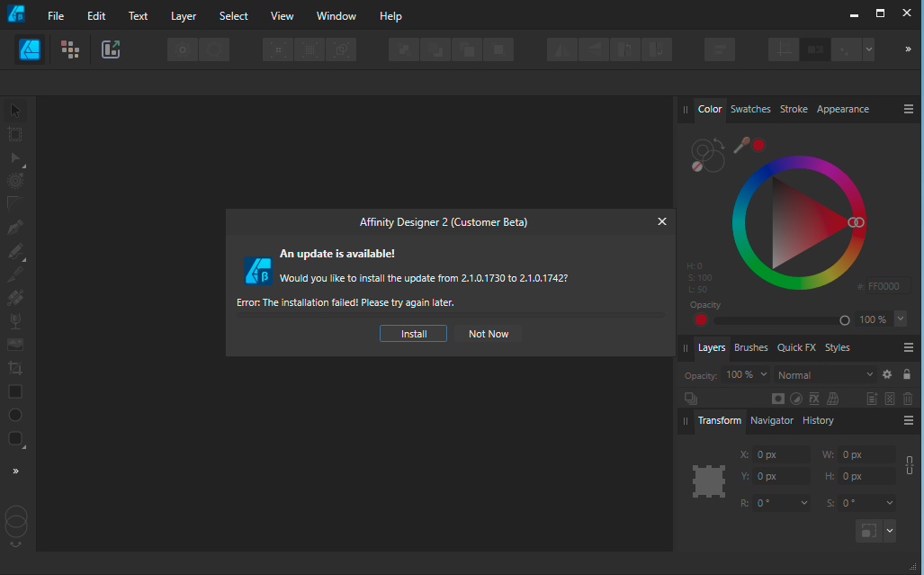Screen dimensions: 924x575
Task: Click the Not Now button
Action: 489,334
